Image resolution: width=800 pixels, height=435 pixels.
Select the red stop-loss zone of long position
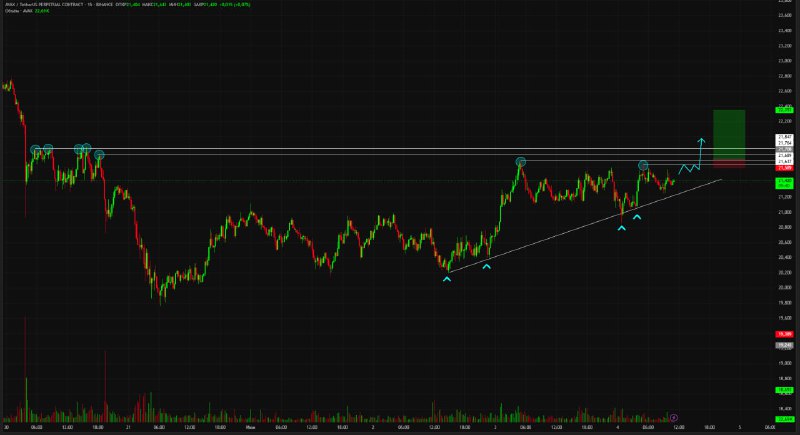coord(729,164)
